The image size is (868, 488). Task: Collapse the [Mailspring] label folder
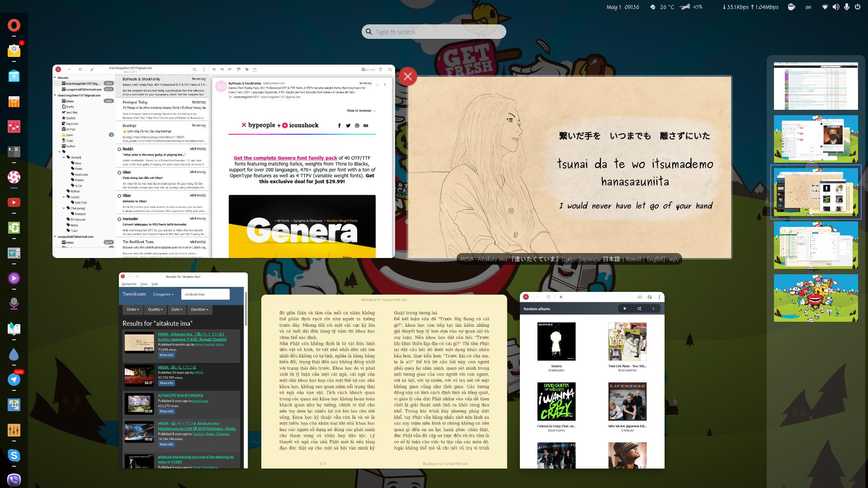pos(64,208)
